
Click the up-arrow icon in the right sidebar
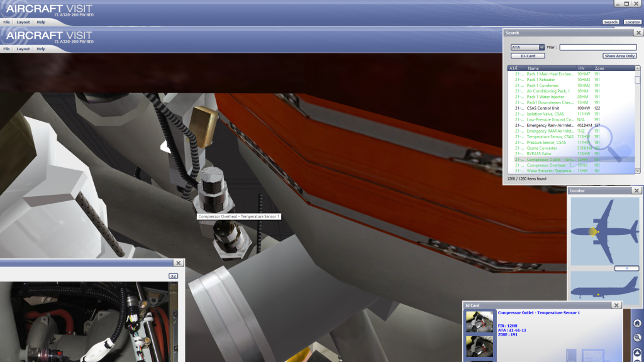(x=637, y=353)
